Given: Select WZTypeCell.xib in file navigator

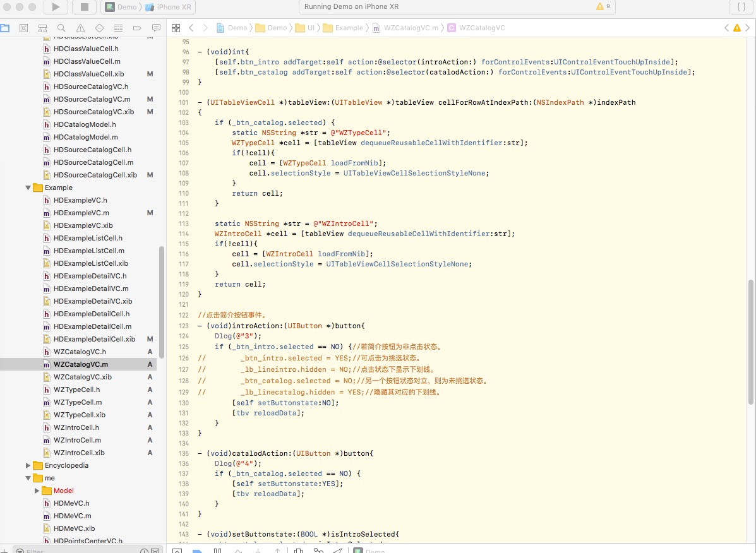Looking at the screenshot, I should point(79,415).
